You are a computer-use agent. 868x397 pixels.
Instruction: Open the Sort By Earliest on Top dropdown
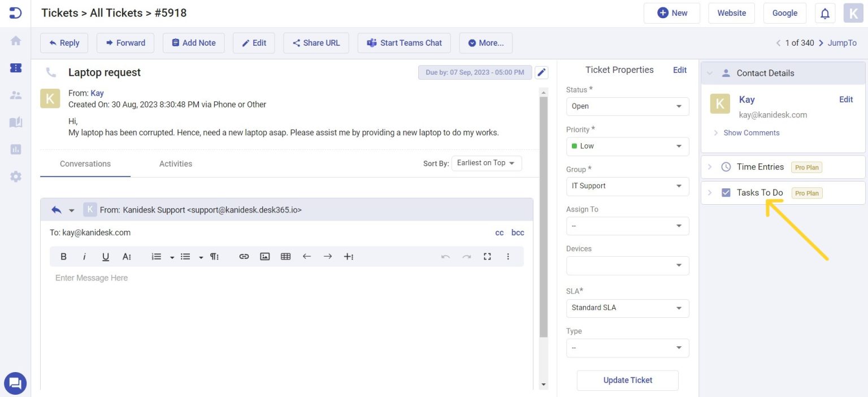click(486, 163)
